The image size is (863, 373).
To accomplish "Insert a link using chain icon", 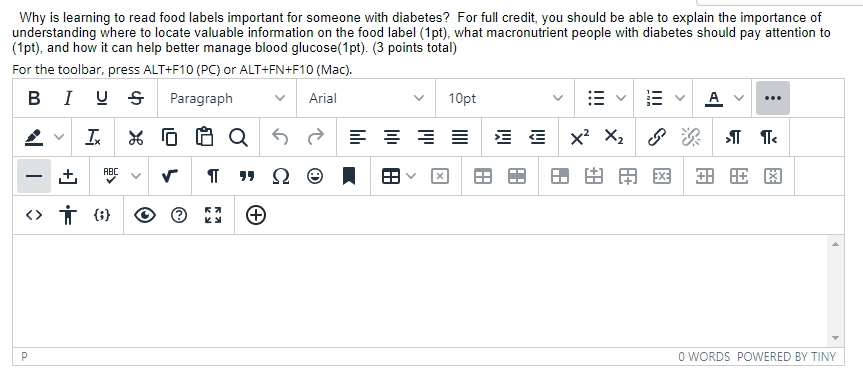I will [656, 137].
